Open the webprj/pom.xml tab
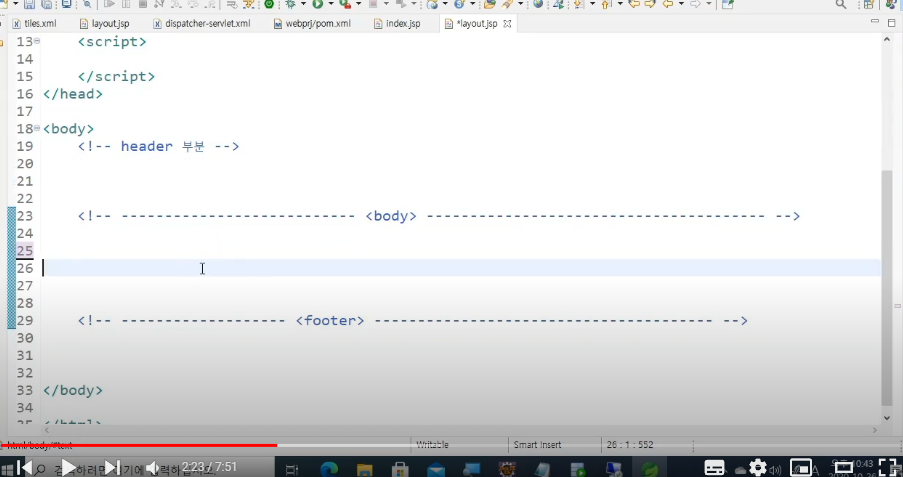 click(312, 24)
